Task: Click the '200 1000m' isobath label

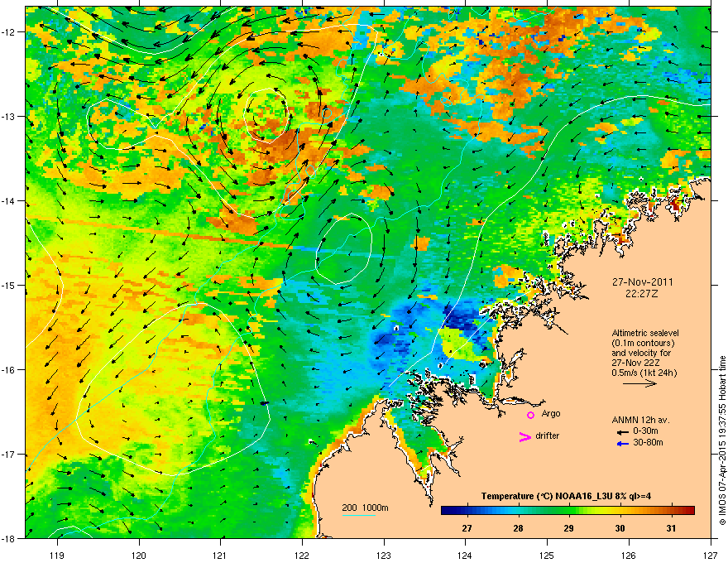Action: [365, 508]
